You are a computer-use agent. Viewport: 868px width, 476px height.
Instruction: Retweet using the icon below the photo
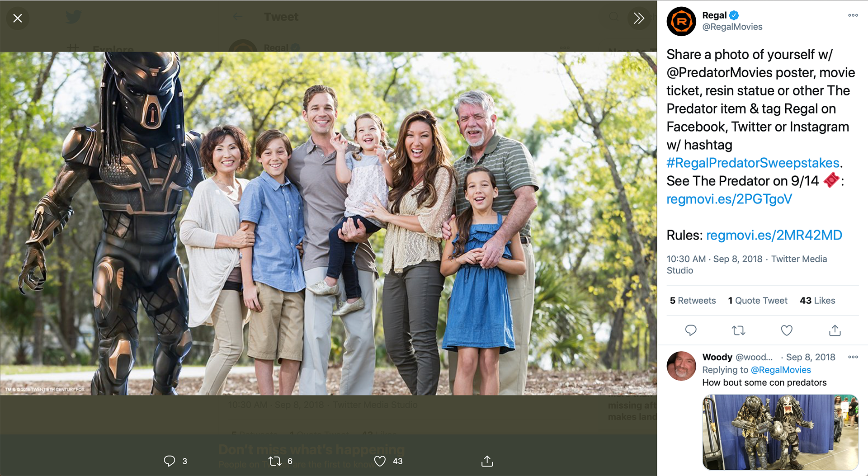click(x=274, y=461)
